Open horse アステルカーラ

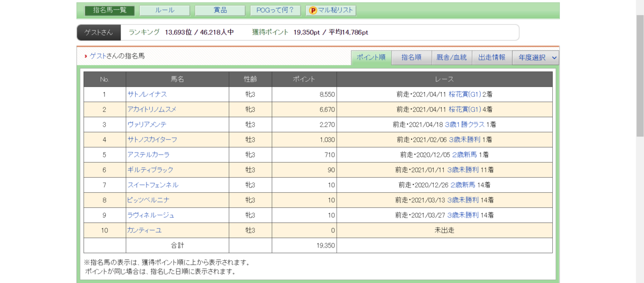(x=148, y=154)
